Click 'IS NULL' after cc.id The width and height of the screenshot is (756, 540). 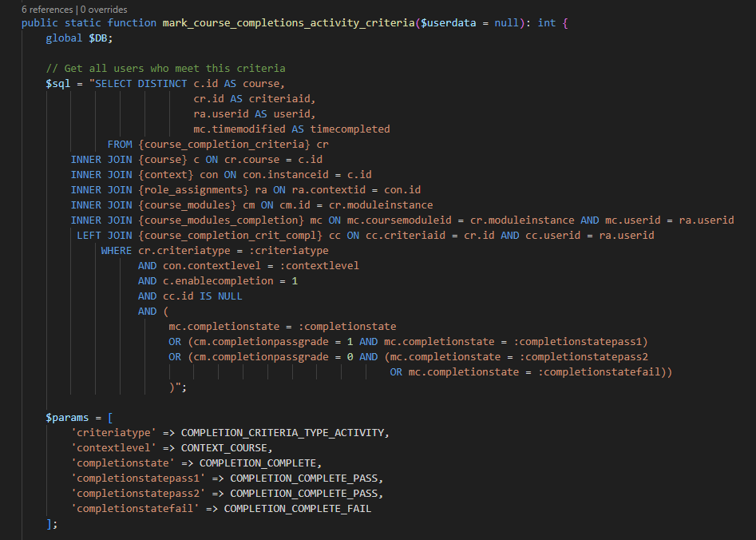(221, 296)
